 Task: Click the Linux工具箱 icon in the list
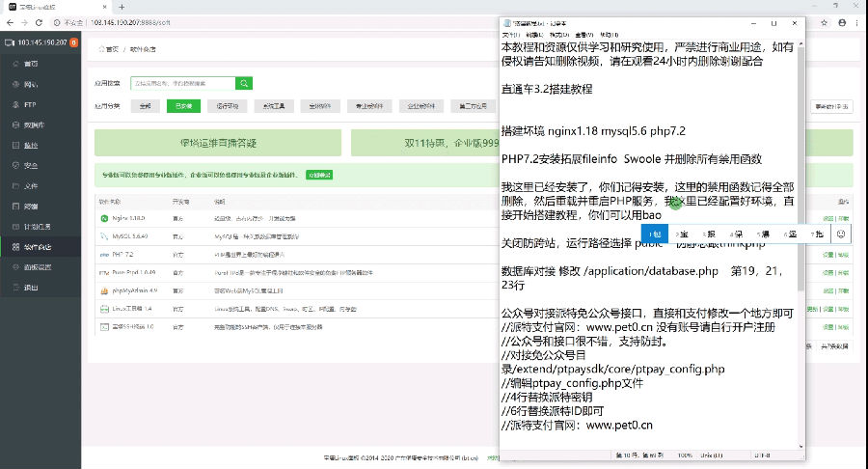(x=104, y=309)
